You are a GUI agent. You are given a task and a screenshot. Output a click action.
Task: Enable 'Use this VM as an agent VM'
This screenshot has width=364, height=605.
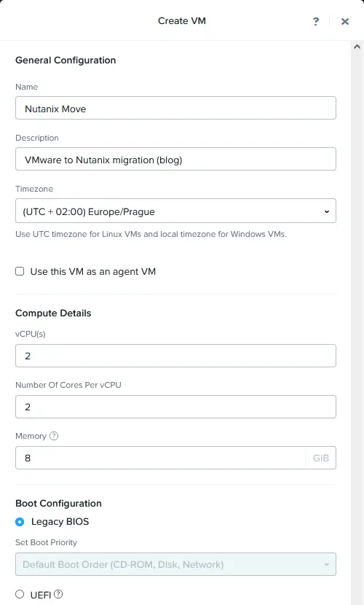[x=20, y=271]
